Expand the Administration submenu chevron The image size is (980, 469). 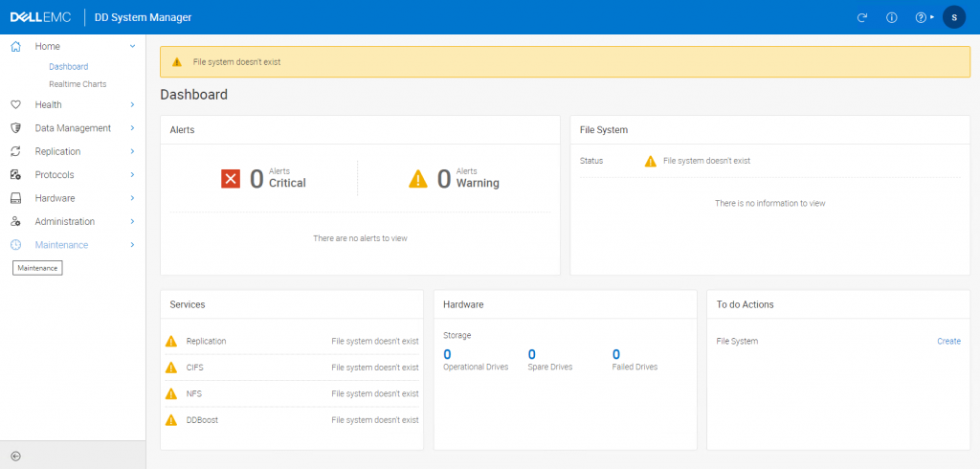tap(132, 221)
